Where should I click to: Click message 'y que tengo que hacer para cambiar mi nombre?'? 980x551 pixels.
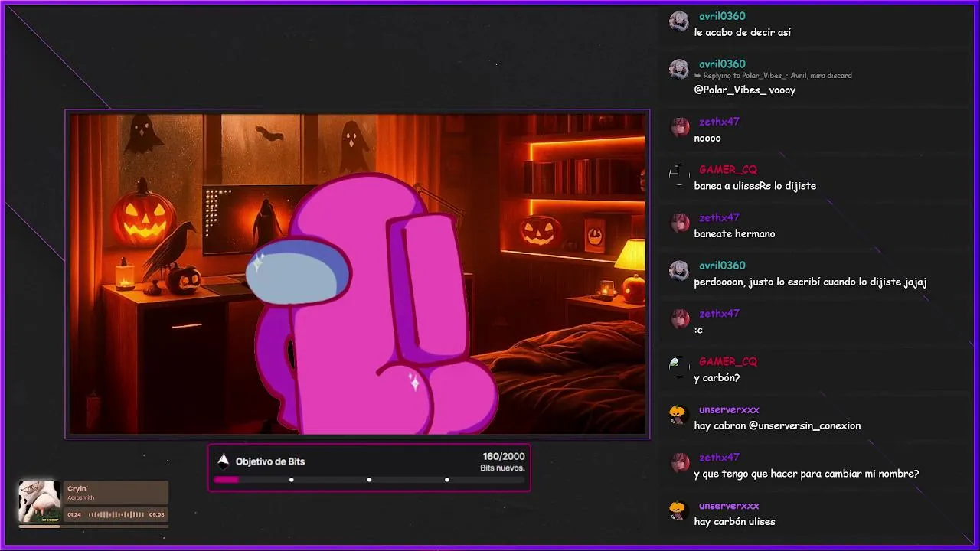click(x=806, y=474)
